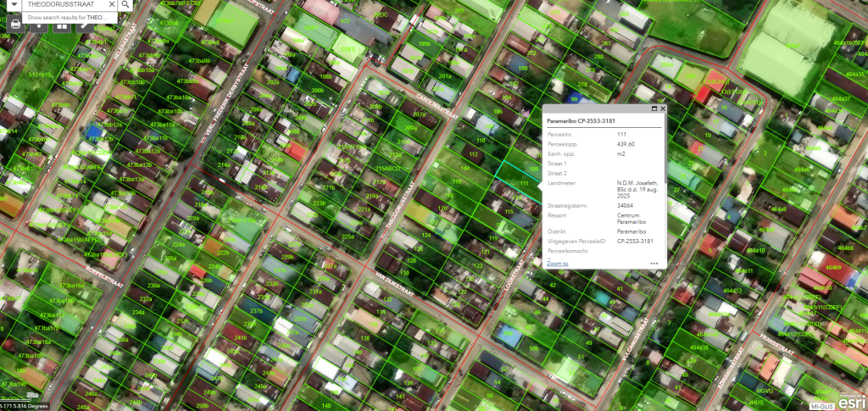The image size is (868, 411).
Task: Click parcel labeled HGVU on map
Action: (x=765, y=391)
